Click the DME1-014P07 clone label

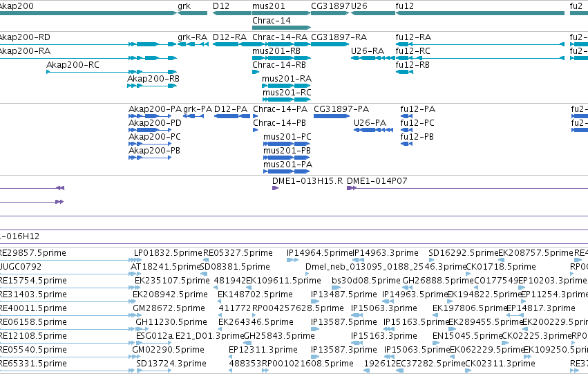pyautogui.click(x=377, y=181)
